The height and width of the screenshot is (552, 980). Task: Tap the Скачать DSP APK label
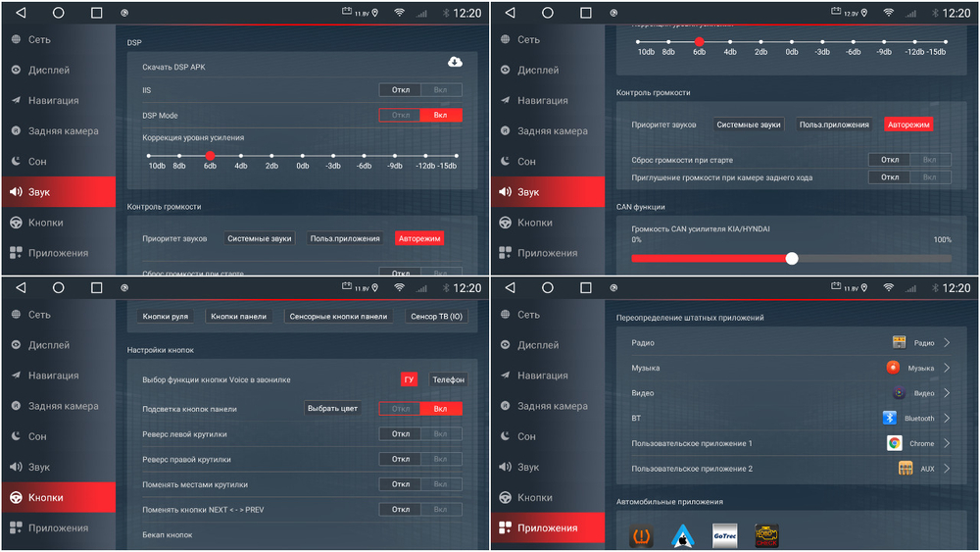(173, 67)
